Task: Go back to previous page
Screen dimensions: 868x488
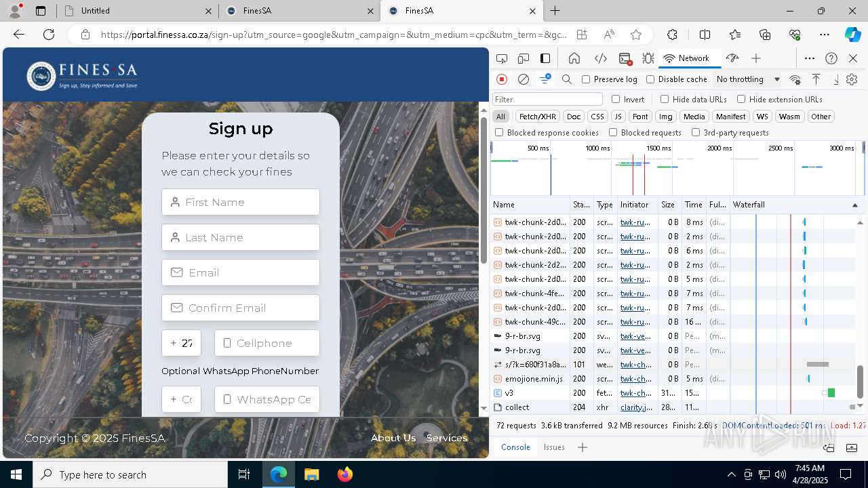Action: 19,35
